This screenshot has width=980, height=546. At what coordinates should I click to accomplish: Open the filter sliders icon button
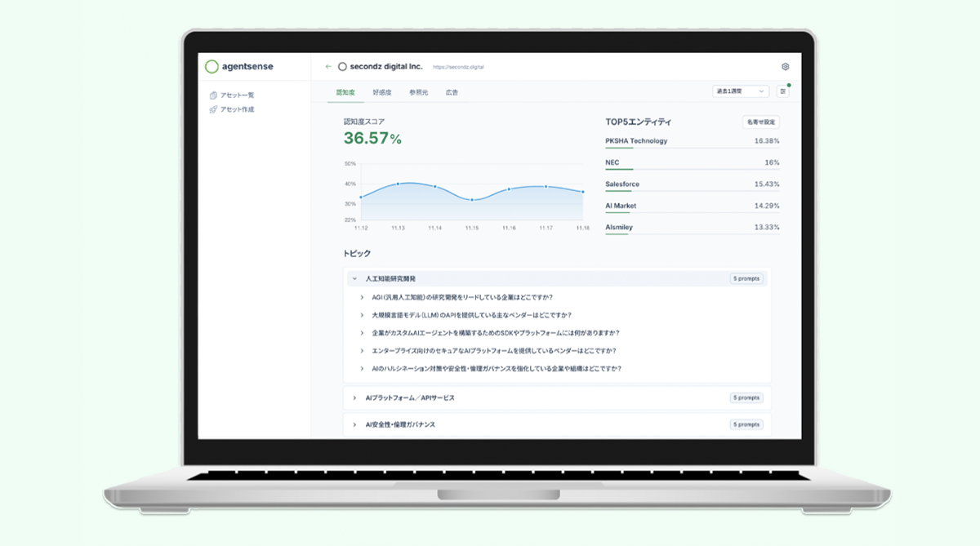(x=783, y=91)
